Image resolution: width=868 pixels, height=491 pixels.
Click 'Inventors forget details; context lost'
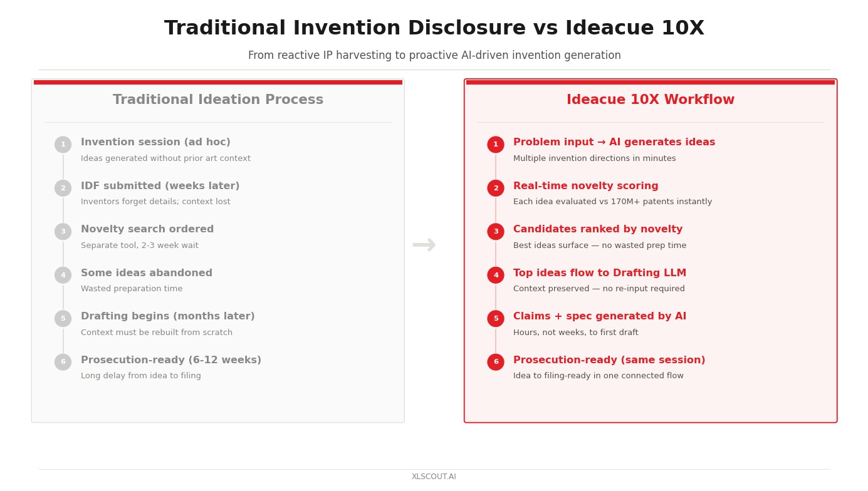tap(155, 202)
